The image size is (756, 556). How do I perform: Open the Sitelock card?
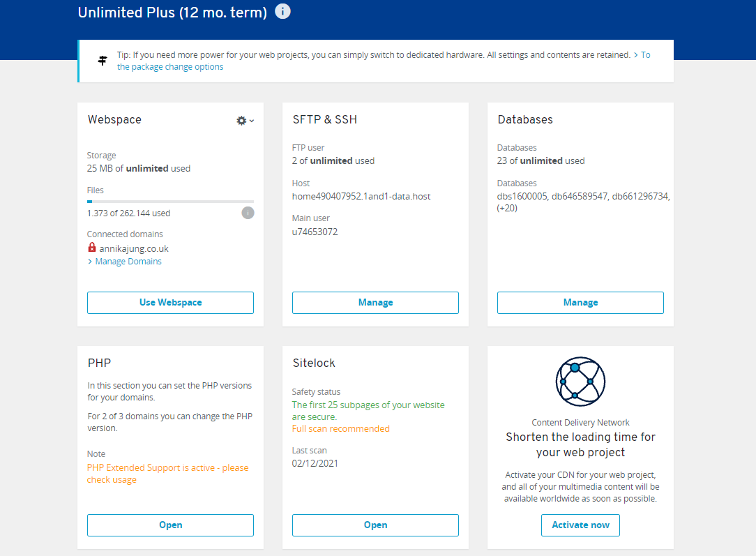point(376,525)
